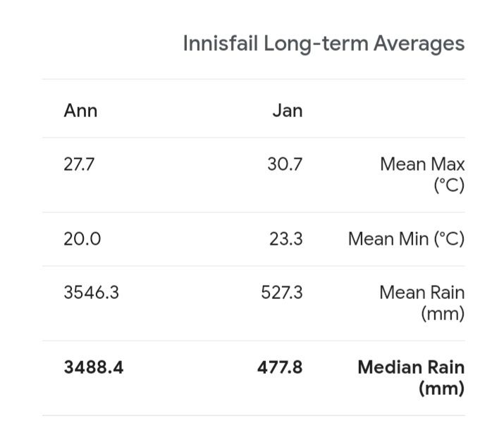This screenshot has width=504, height=421.
Task: Select the Ann column header
Action: pos(80,110)
